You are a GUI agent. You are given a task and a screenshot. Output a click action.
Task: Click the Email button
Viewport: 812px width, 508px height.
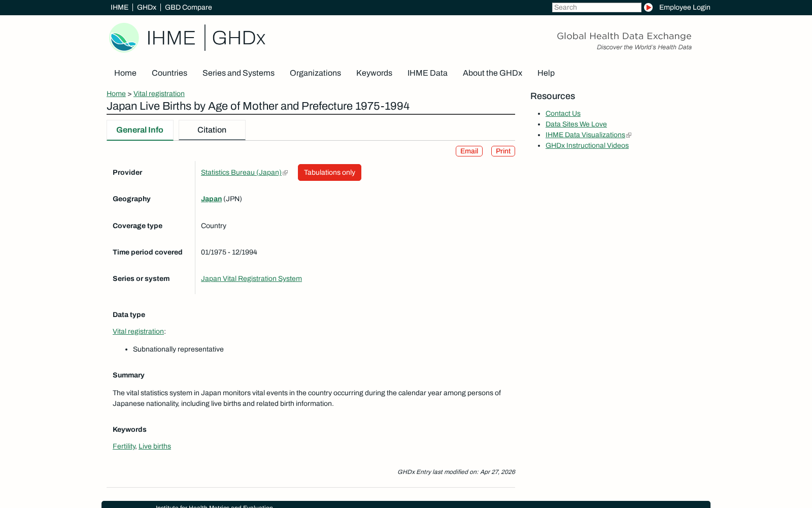point(469,151)
